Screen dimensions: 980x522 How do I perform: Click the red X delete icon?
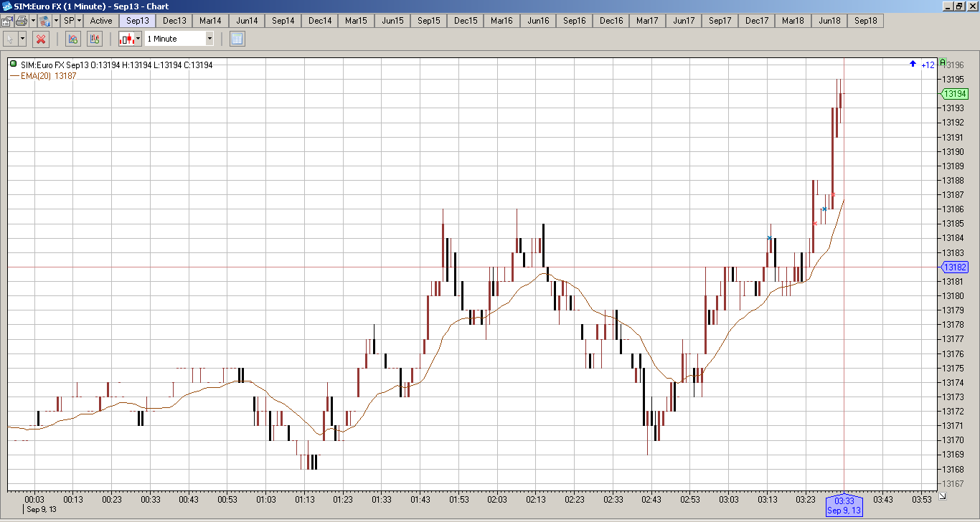click(41, 39)
